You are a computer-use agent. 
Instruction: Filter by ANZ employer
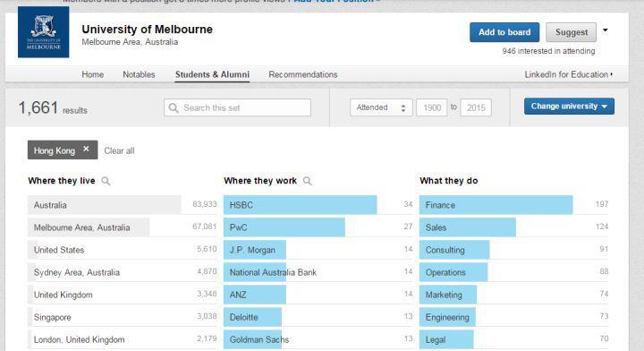[318, 295]
